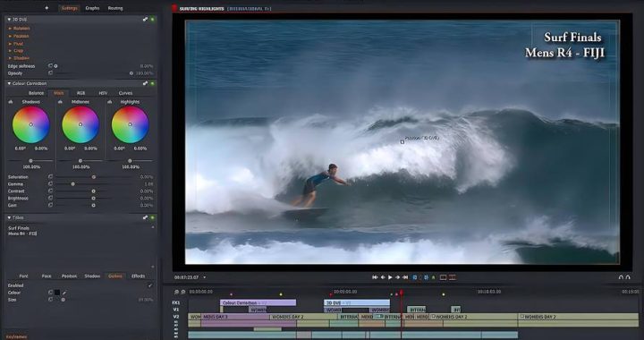
Task: Click the link icon in 3D DVE header
Action: click(145, 20)
